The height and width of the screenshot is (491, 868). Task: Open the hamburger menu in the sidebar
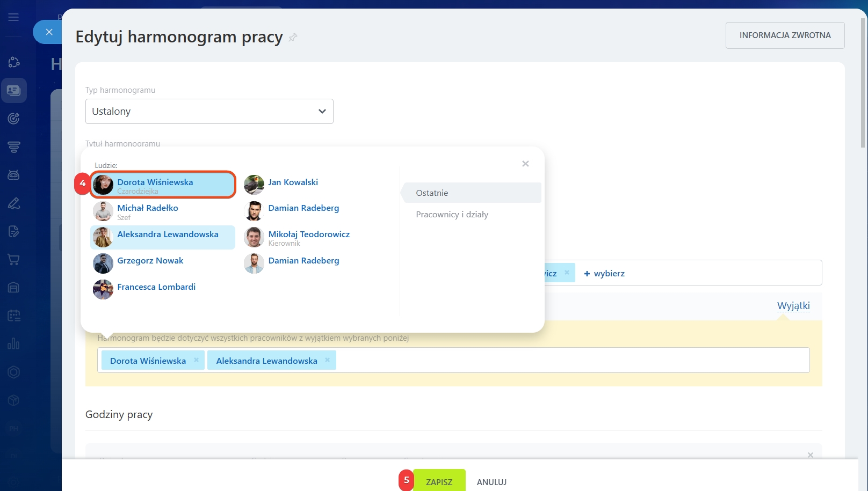point(13,17)
